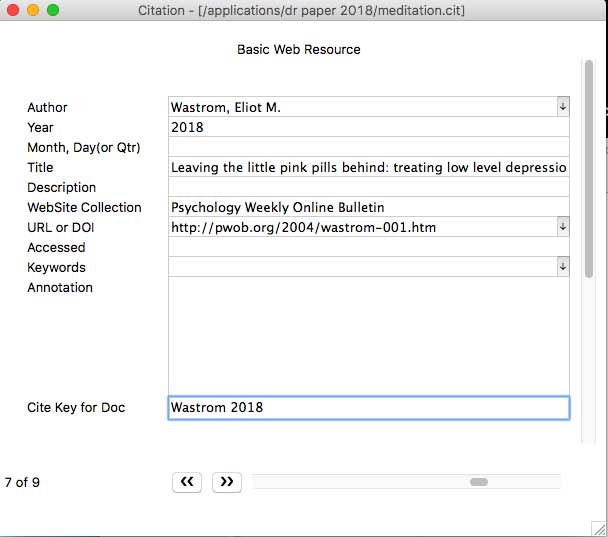Open the Author dropdown arrow
Viewport: 608px width, 537px height.
[x=562, y=107]
